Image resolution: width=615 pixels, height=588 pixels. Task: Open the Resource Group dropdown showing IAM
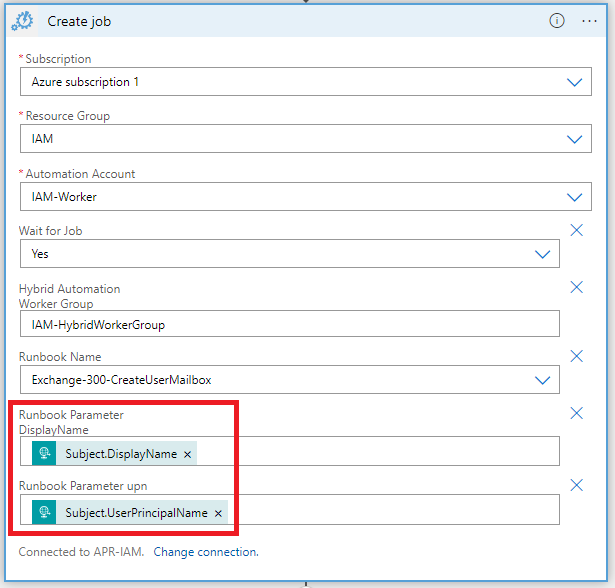click(x=574, y=139)
